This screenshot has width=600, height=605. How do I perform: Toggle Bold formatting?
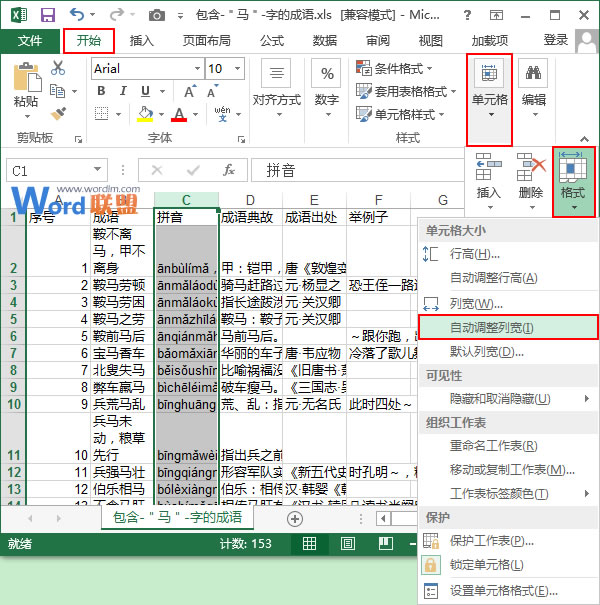pyautogui.click(x=101, y=91)
